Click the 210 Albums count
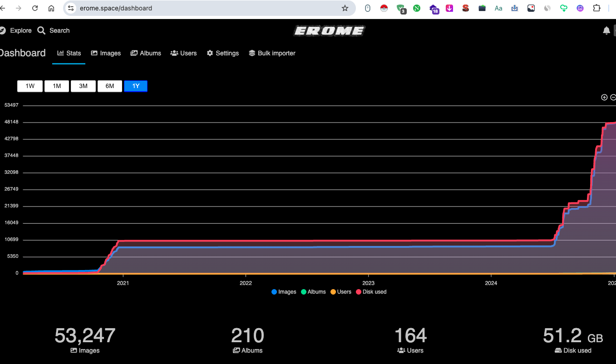 coord(248,336)
